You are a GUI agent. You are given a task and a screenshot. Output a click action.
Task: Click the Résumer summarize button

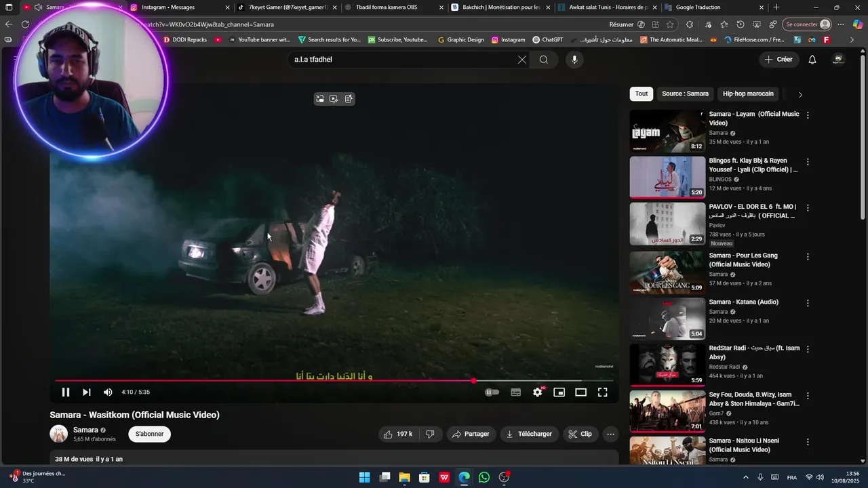(x=627, y=24)
